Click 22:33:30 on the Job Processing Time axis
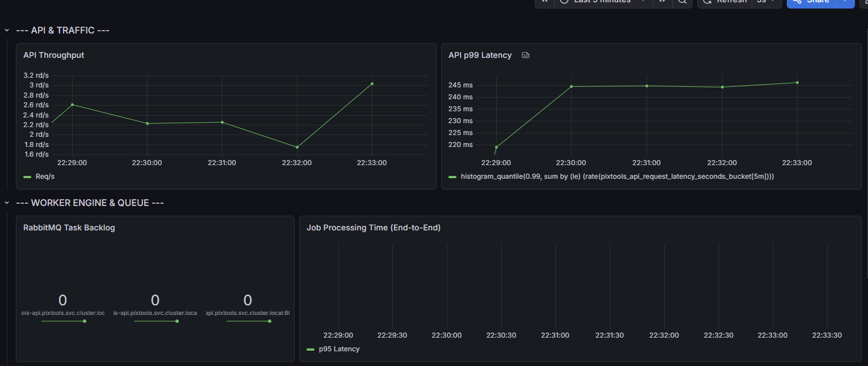Viewport: 868px width, 366px height. (827, 335)
